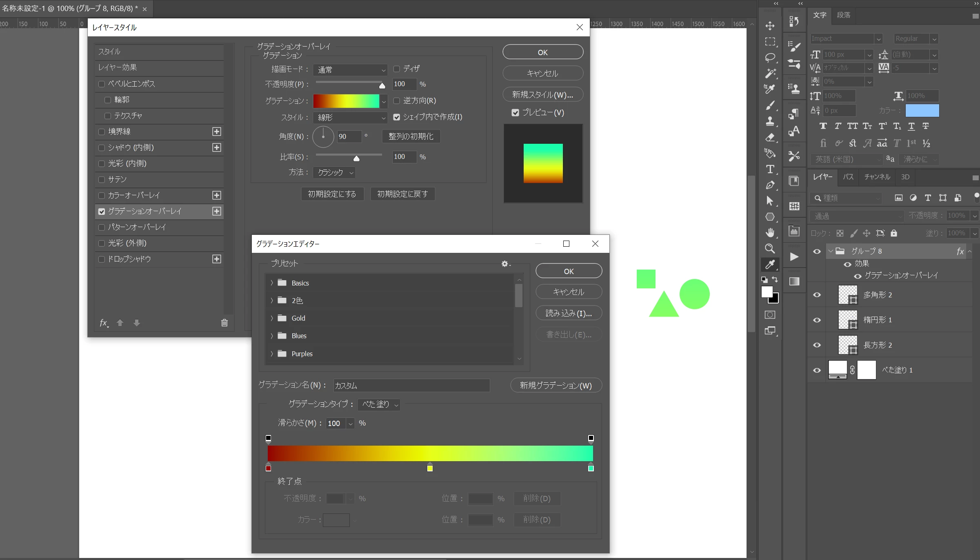Open the gradient presets gear menu
The width and height of the screenshot is (980, 560).
click(505, 264)
